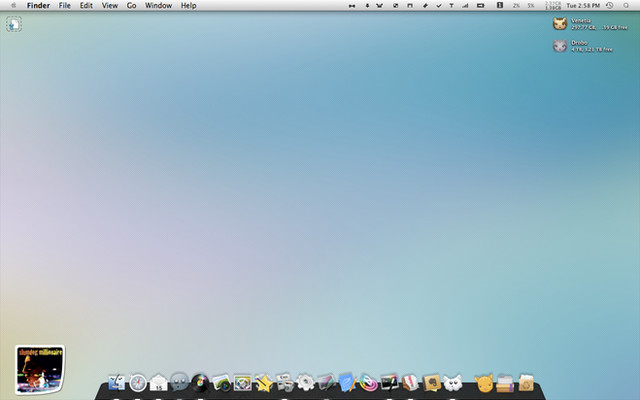Open Time Machine clock icon in menu bar
640x400 pixels.
(x=609, y=5)
